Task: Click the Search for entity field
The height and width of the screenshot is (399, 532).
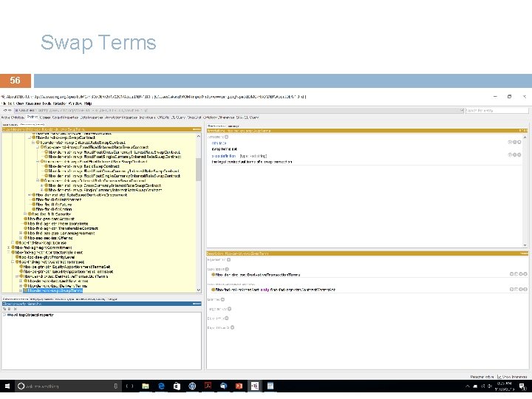Action: click(x=496, y=111)
